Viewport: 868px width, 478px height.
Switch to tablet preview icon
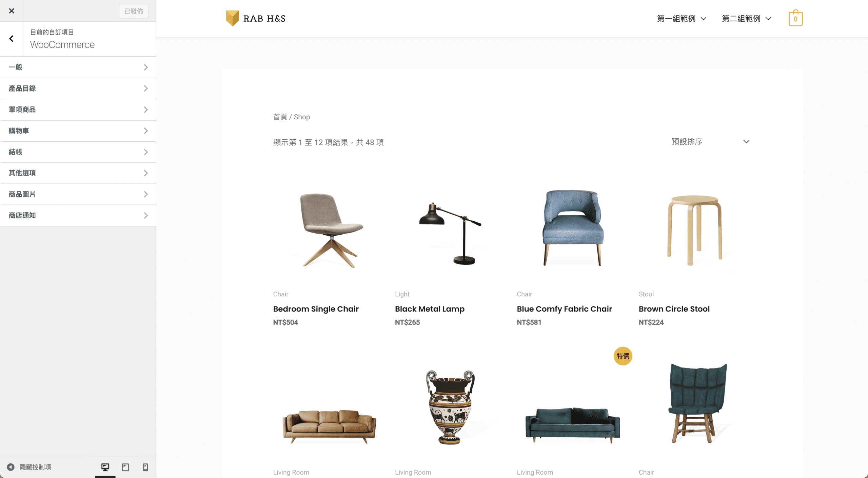point(125,467)
